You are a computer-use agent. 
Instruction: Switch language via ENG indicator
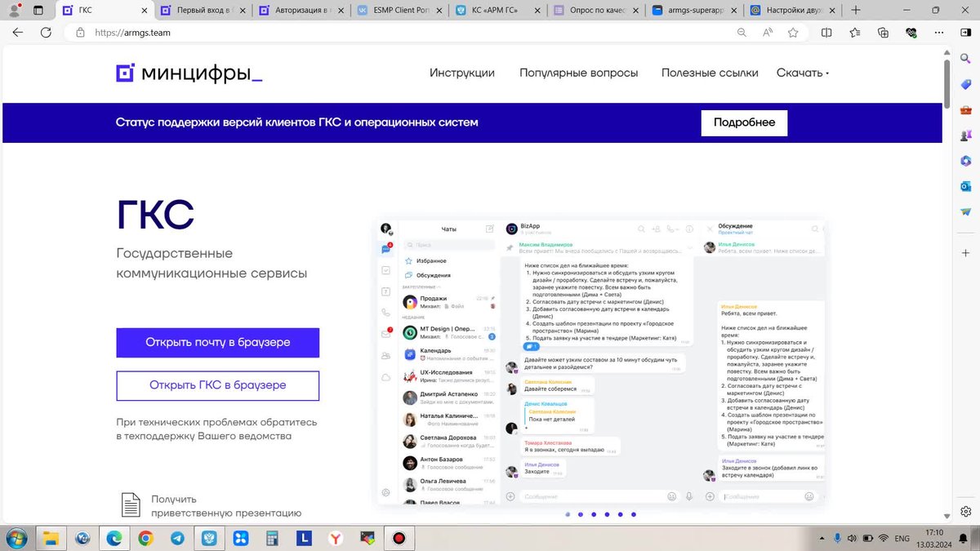point(902,539)
